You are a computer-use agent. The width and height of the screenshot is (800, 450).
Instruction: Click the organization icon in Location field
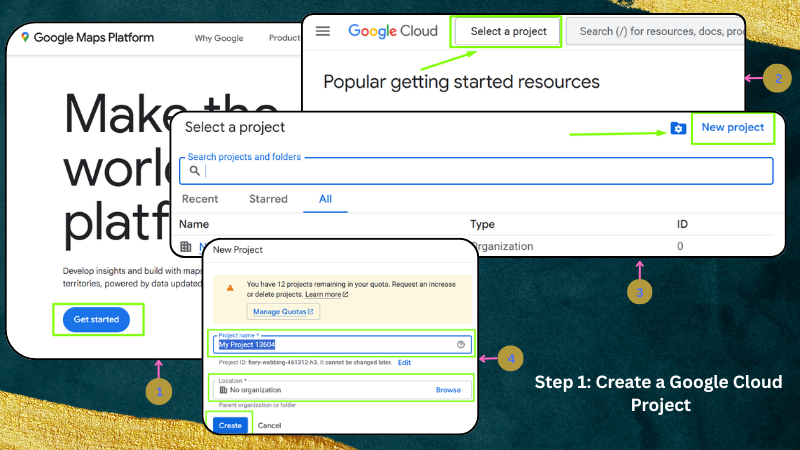223,390
